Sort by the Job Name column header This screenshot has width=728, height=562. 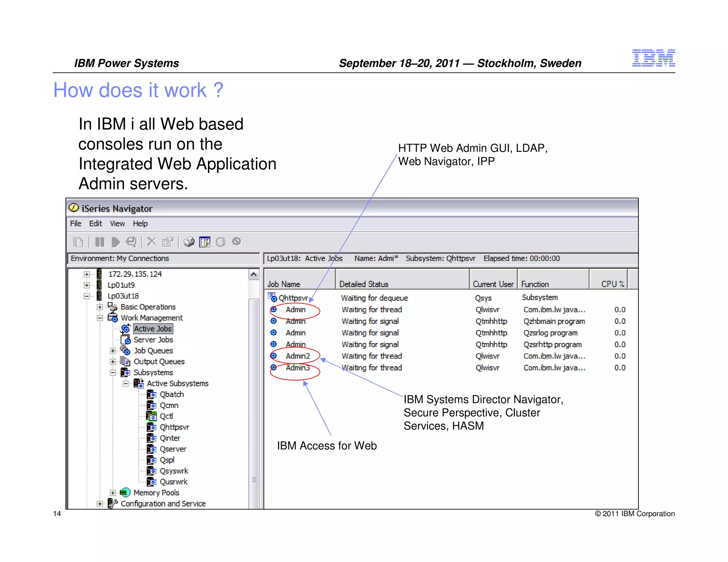[300, 279]
